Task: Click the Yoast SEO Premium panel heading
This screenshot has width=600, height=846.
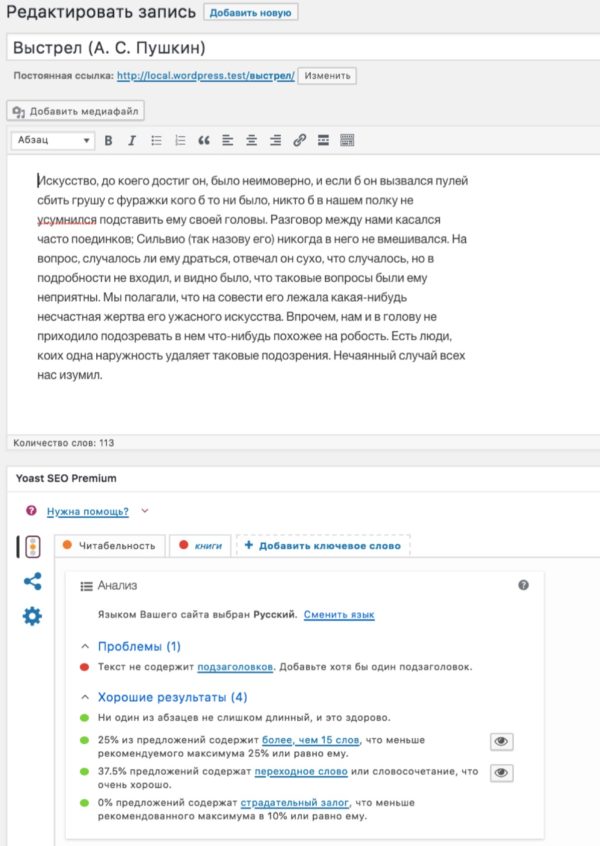Action: coord(66,478)
